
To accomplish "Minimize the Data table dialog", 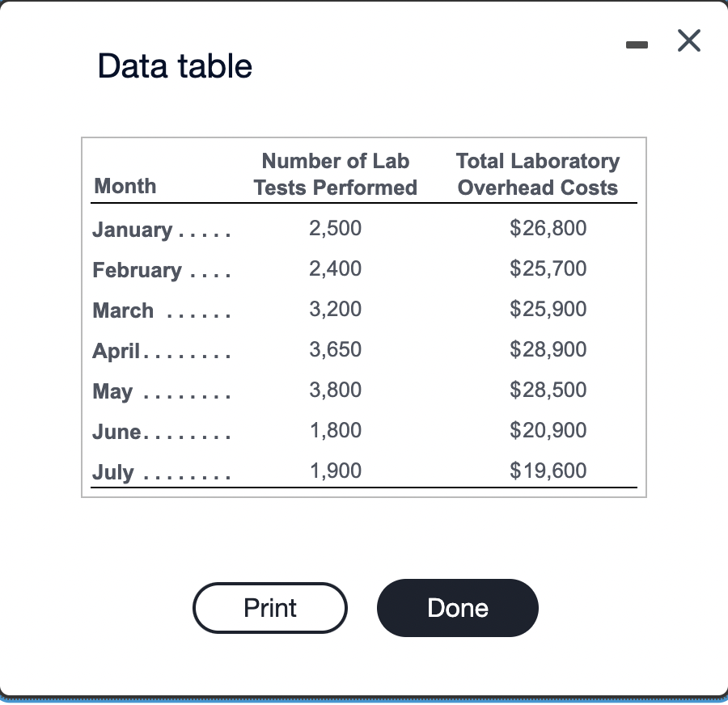I will [x=637, y=44].
